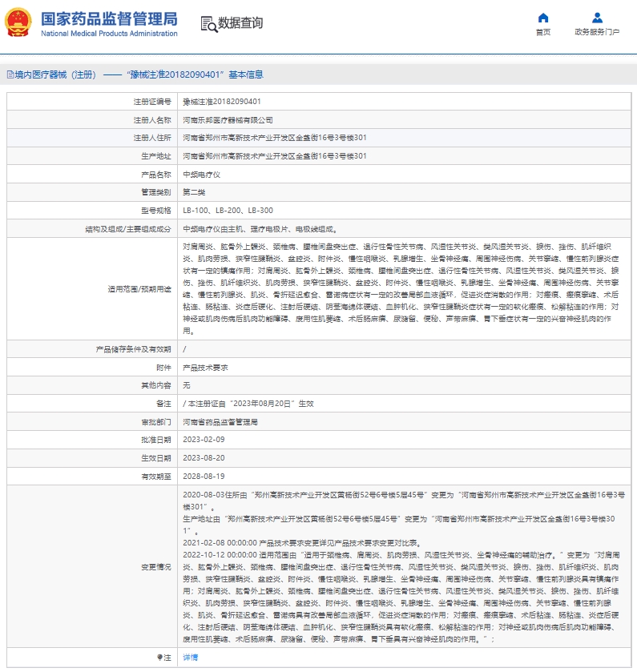This screenshot has height=672, width=637.
Task: Click the marker icon beside 注
Action: tap(160, 657)
